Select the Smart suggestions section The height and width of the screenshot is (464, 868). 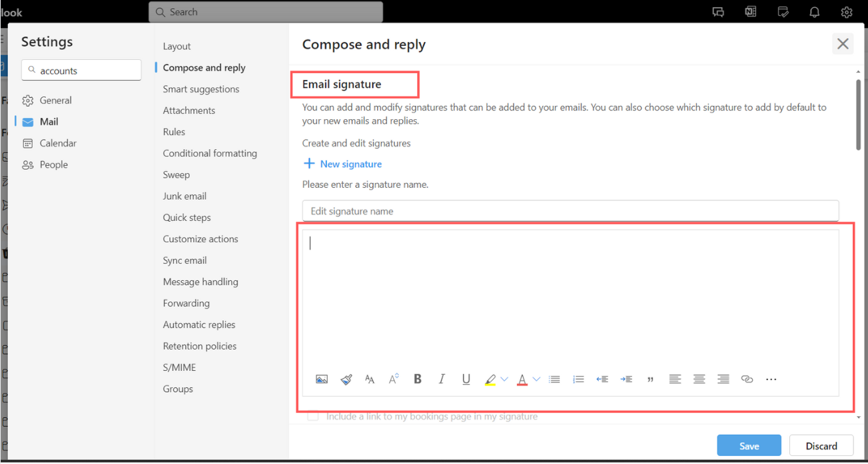tap(201, 89)
